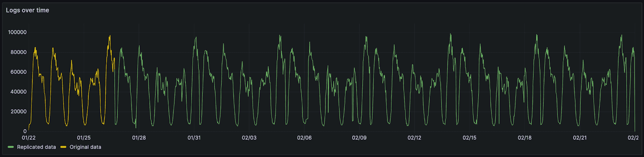Click the 01/22 x-axis date label

(29, 138)
